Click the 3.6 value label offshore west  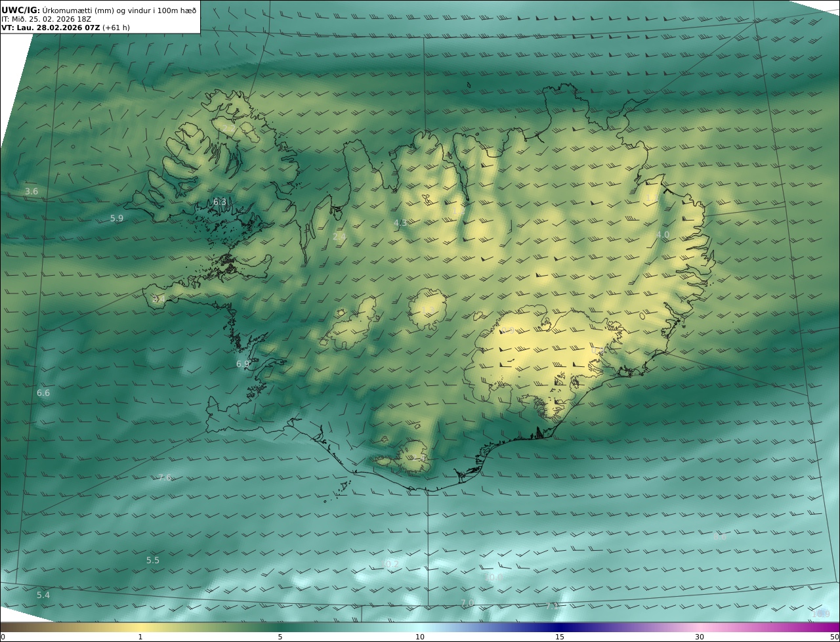[31, 192]
